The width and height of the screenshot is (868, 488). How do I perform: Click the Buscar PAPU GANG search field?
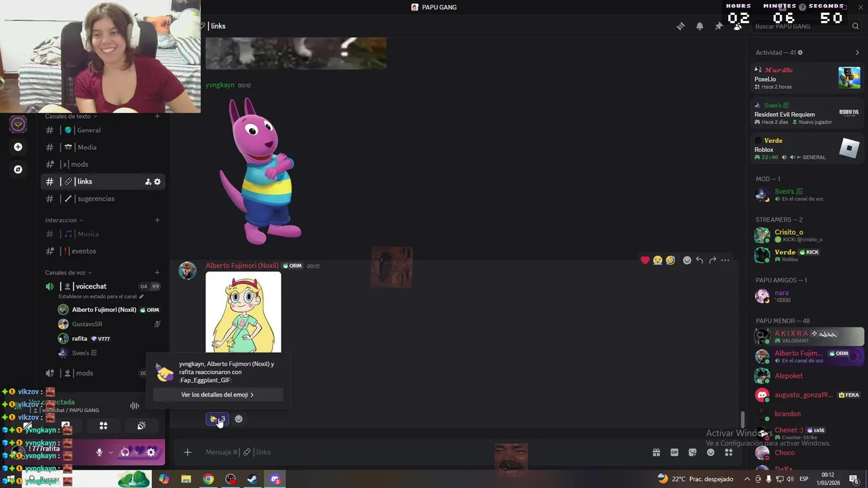(806, 26)
